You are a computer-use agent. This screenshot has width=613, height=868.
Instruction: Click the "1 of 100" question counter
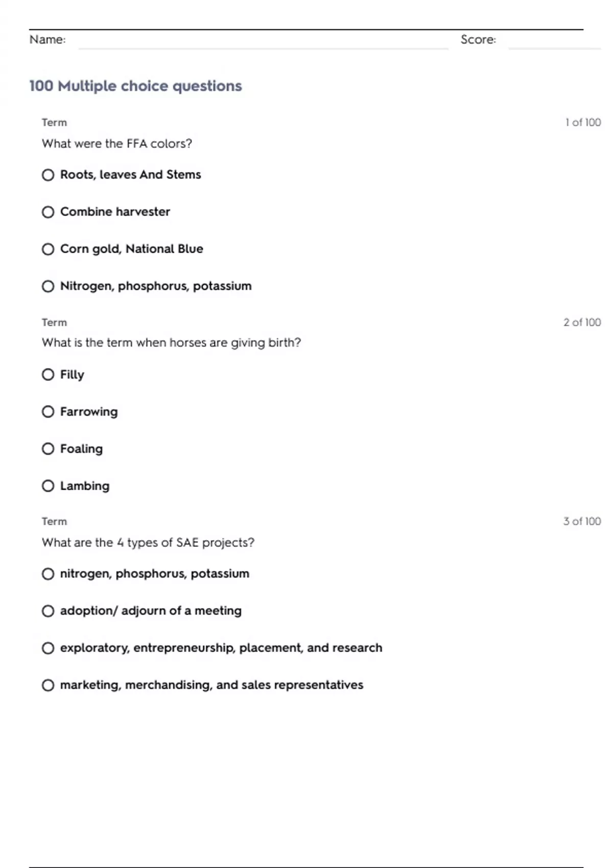583,123
